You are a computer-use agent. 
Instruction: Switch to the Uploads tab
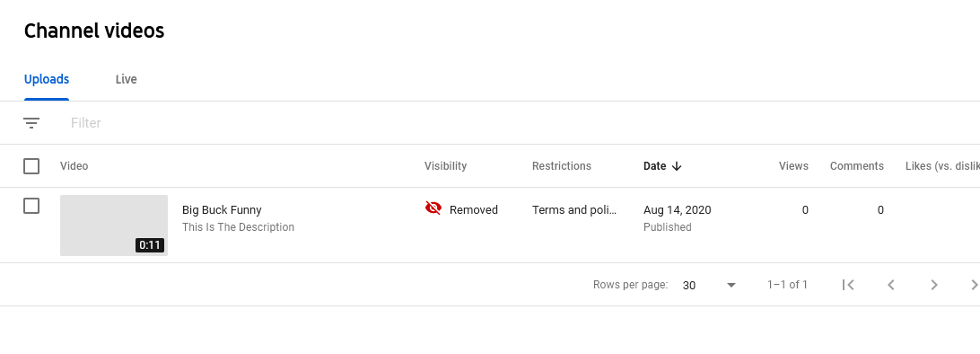tap(47, 79)
